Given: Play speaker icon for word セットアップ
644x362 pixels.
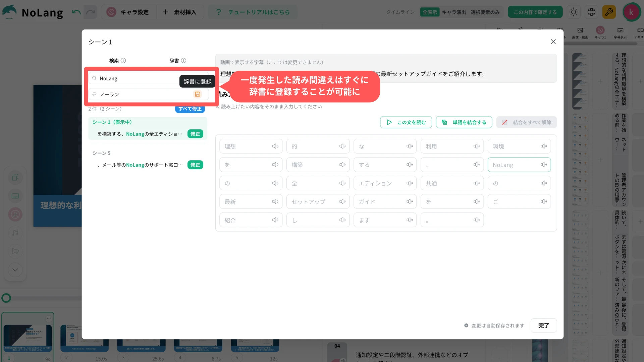Looking at the screenshot, I should click(x=342, y=201).
